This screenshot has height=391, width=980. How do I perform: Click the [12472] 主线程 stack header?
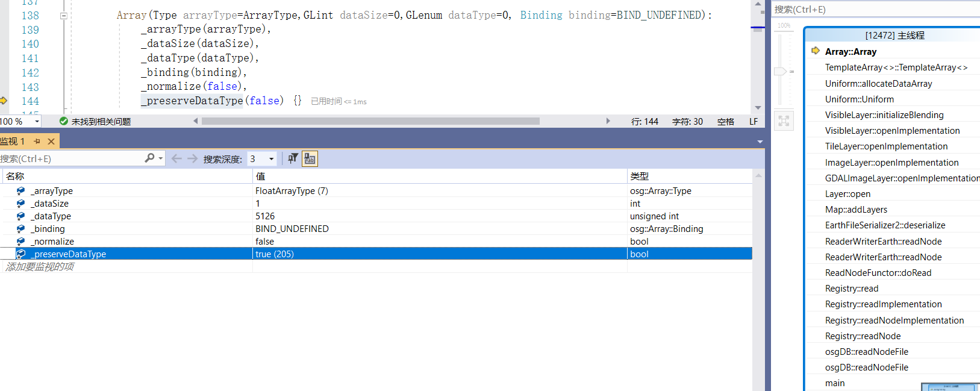894,36
